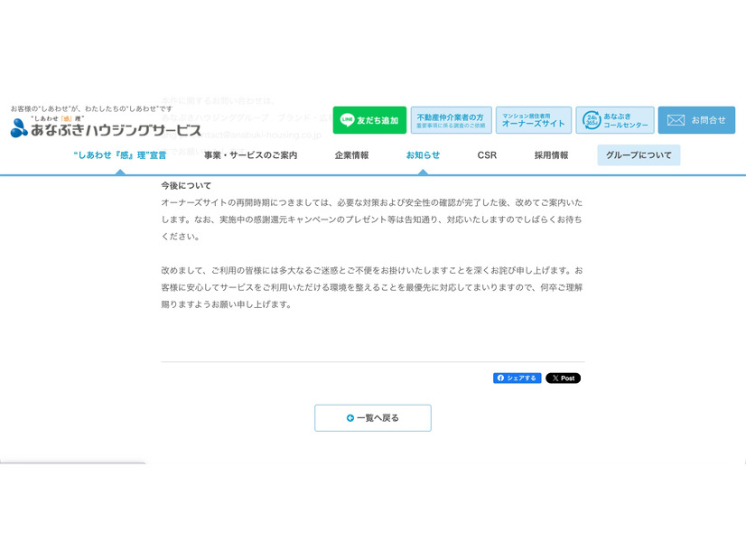Click the 24h 365d call center icon

point(592,120)
